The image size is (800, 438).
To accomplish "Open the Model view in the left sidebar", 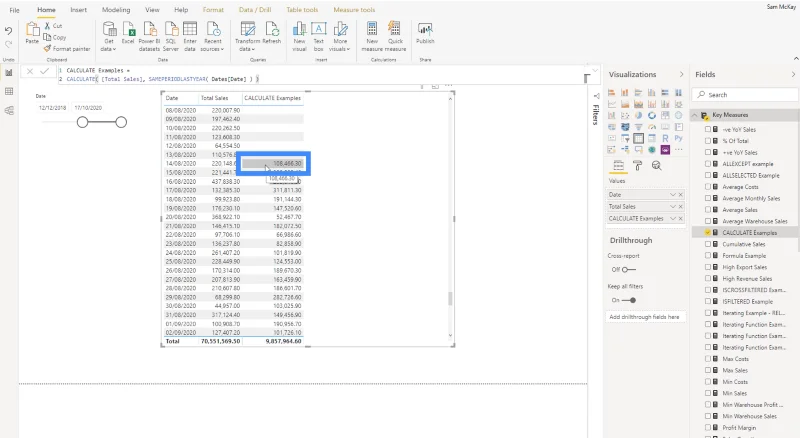I will pos(9,110).
